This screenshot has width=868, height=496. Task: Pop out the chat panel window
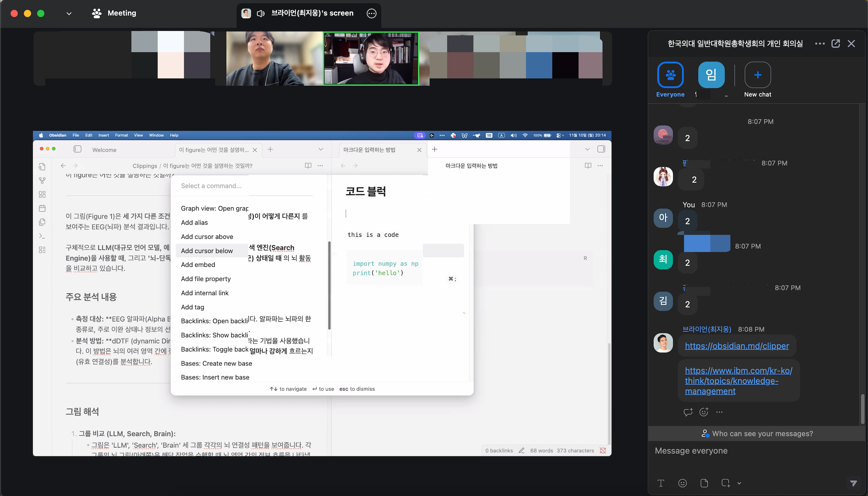tap(836, 44)
